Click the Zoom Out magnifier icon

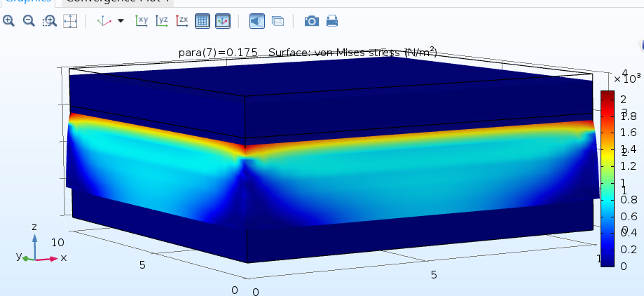pyautogui.click(x=29, y=21)
